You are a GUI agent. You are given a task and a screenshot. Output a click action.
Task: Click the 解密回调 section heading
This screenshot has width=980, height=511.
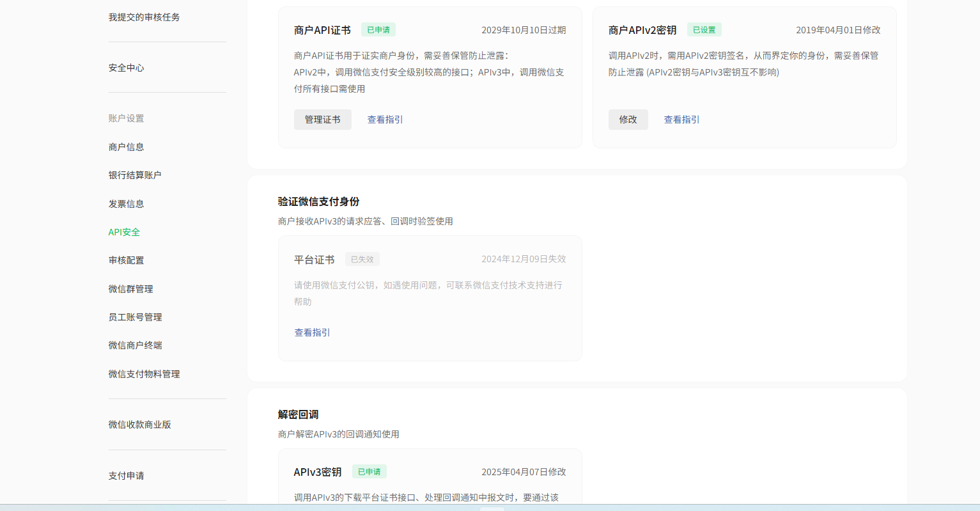point(299,414)
